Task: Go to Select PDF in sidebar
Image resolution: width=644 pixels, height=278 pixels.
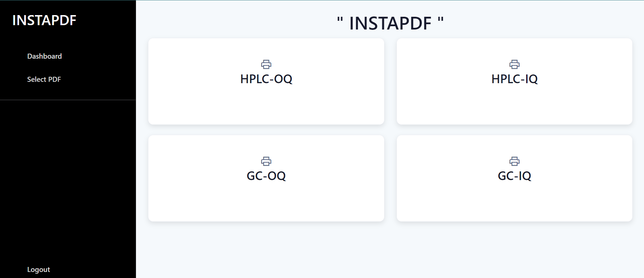Action: click(44, 79)
